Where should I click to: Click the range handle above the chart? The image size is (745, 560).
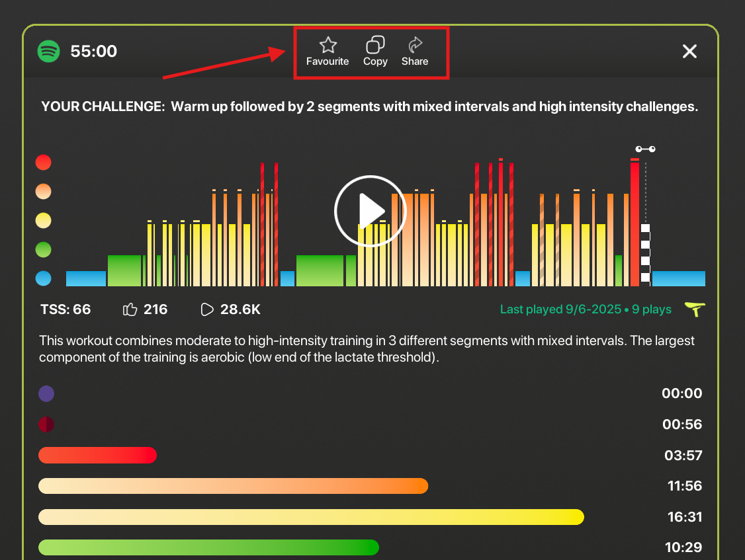tap(645, 149)
